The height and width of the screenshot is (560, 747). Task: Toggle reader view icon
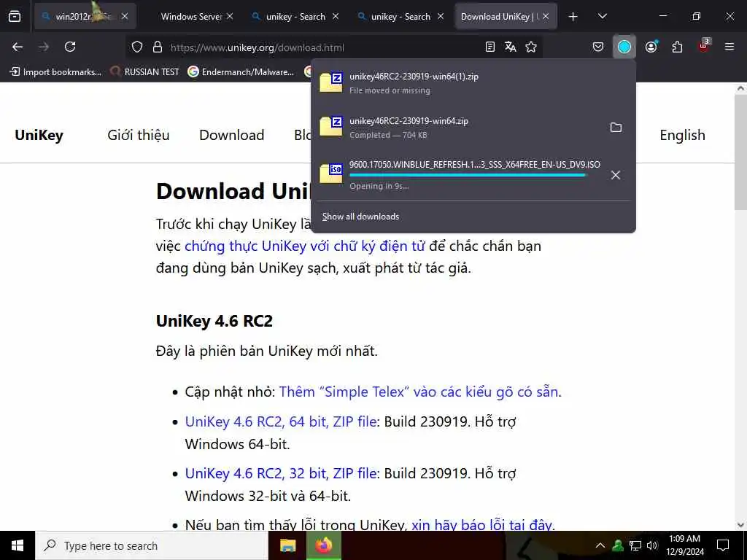point(489,47)
